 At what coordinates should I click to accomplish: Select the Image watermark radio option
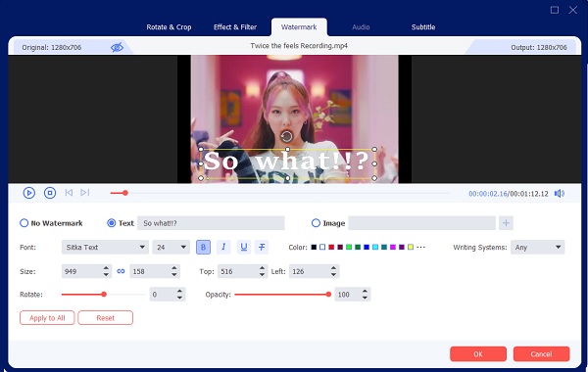316,223
